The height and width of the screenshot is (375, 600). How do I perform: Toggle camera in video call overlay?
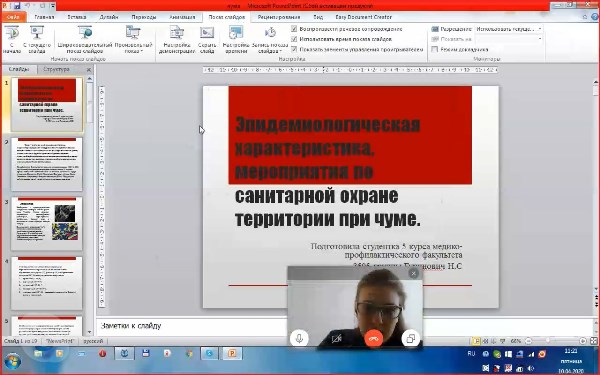click(x=336, y=339)
